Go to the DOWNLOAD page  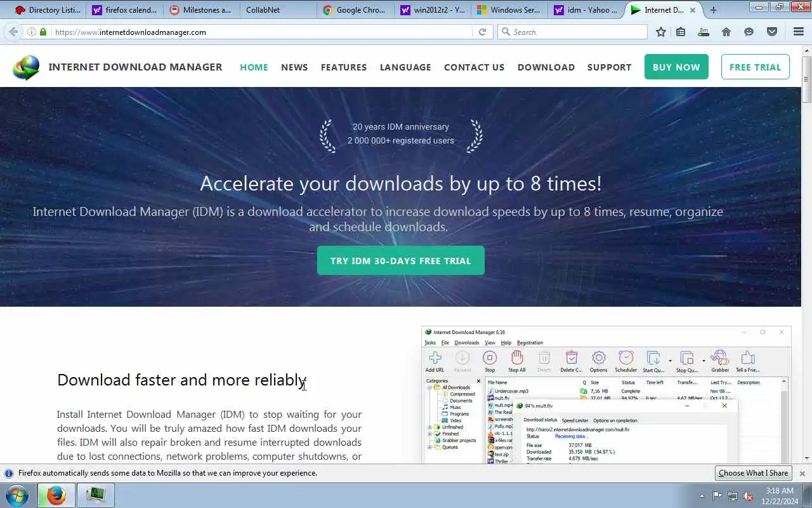(x=546, y=67)
